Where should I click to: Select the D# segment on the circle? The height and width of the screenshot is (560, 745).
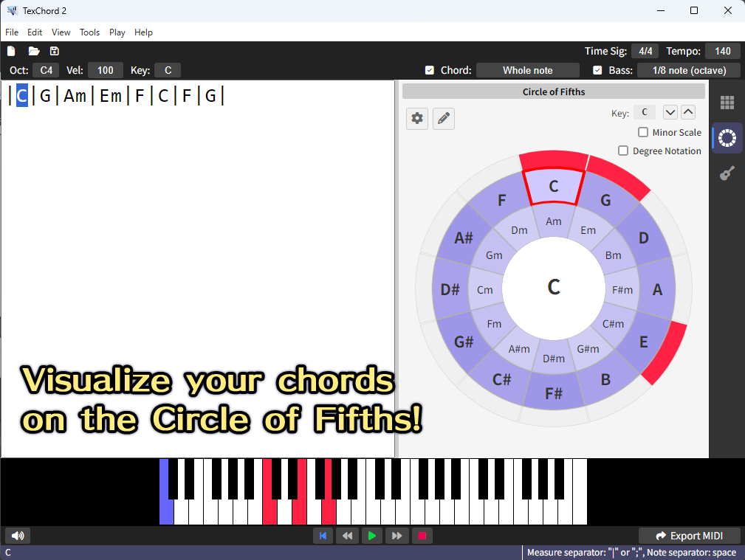point(450,290)
